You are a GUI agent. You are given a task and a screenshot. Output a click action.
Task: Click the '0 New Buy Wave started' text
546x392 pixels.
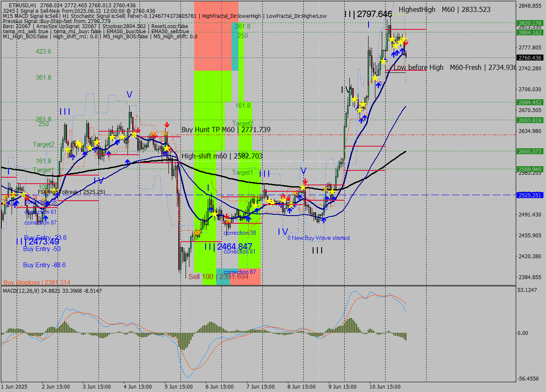(x=319, y=238)
